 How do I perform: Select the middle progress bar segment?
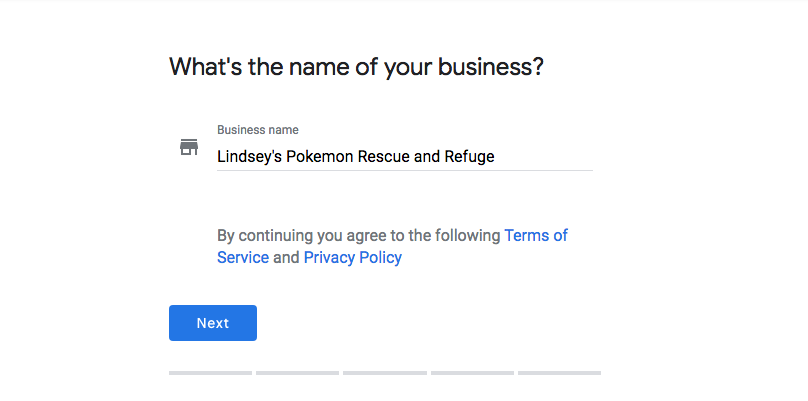click(384, 373)
